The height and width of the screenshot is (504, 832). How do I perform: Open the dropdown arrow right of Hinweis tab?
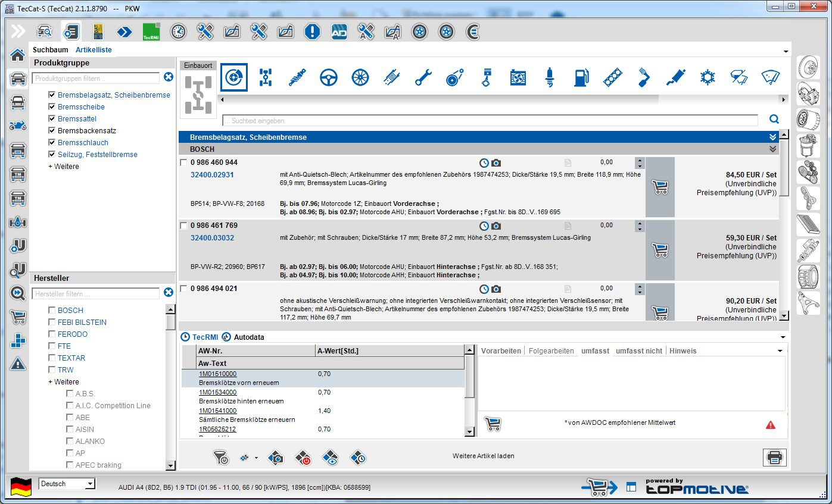pos(780,351)
